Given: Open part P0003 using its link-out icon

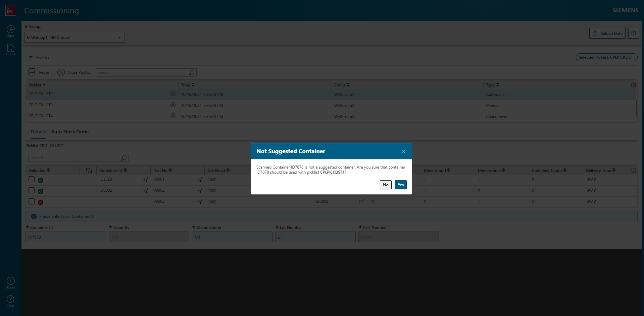Looking at the screenshot, I should 199,202.
